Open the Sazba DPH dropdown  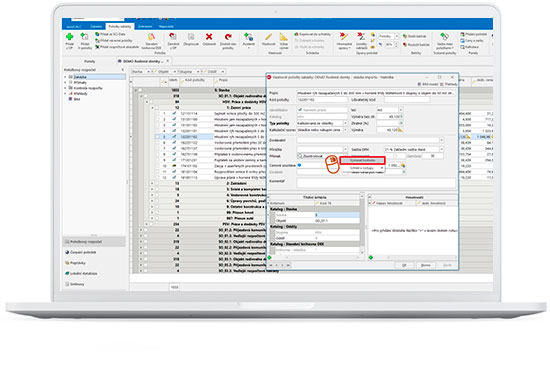tap(441, 149)
